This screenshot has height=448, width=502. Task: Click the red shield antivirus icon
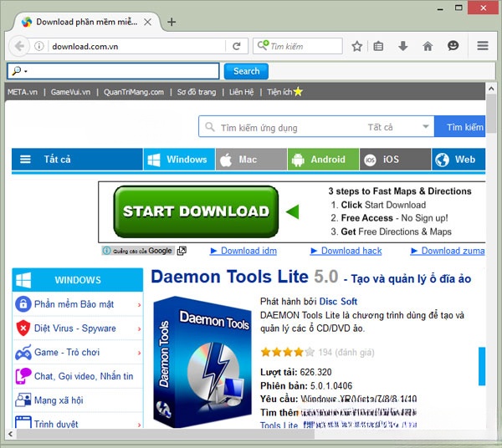click(23, 328)
